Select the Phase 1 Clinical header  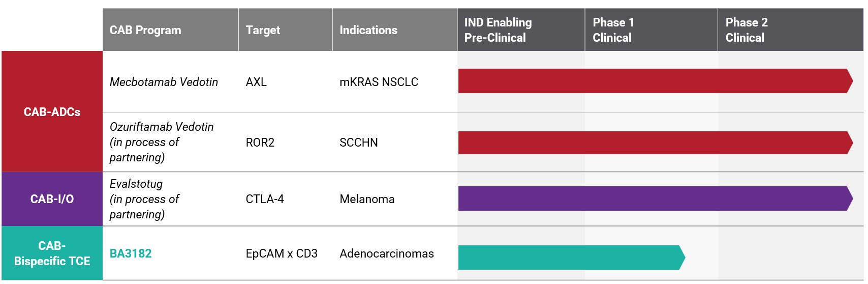(613, 30)
